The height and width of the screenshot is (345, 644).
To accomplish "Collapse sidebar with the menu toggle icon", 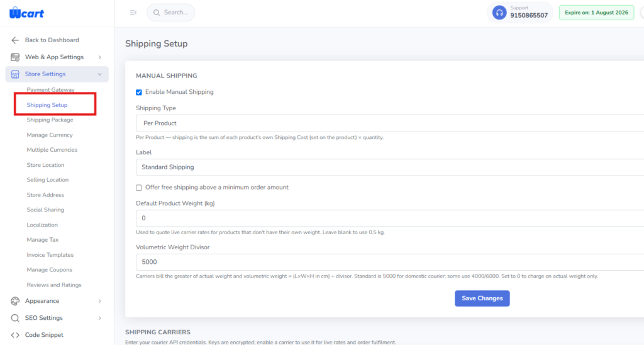I will pyautogui.click(x=133, y=13).
